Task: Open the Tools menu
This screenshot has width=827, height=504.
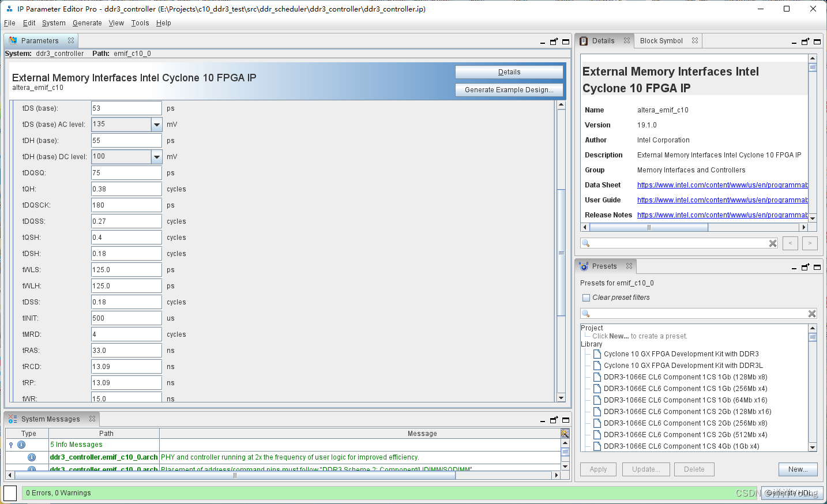Action: pos(140,23)
